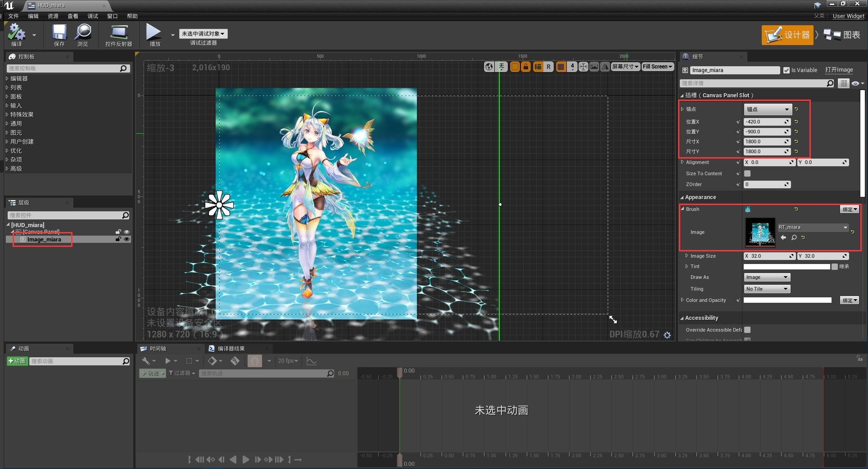Click the flip mirror triangle icon
The image size is (868, 469).
605,67
